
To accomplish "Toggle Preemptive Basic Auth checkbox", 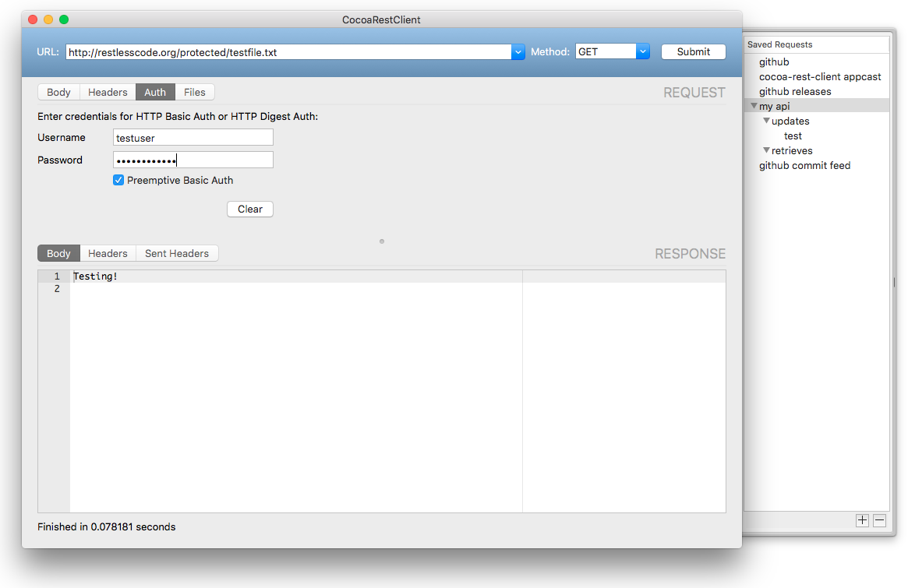I will pyautogui.click(x=118, y=180).
